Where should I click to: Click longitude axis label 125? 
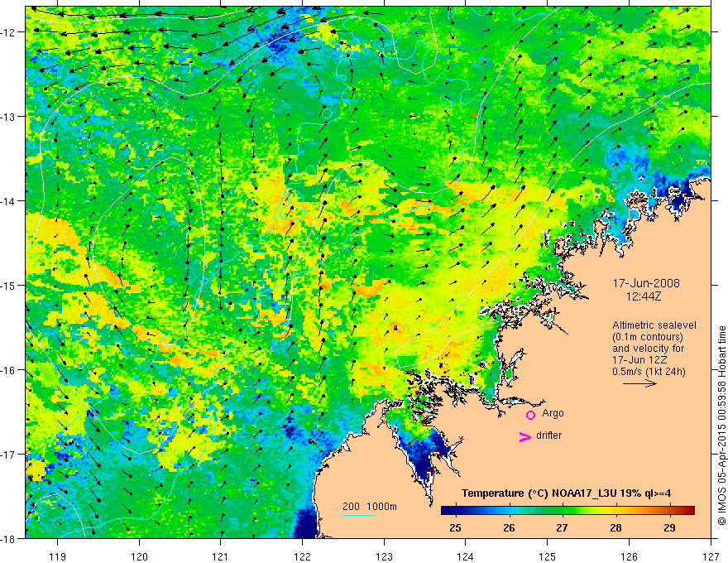point(548,556)
